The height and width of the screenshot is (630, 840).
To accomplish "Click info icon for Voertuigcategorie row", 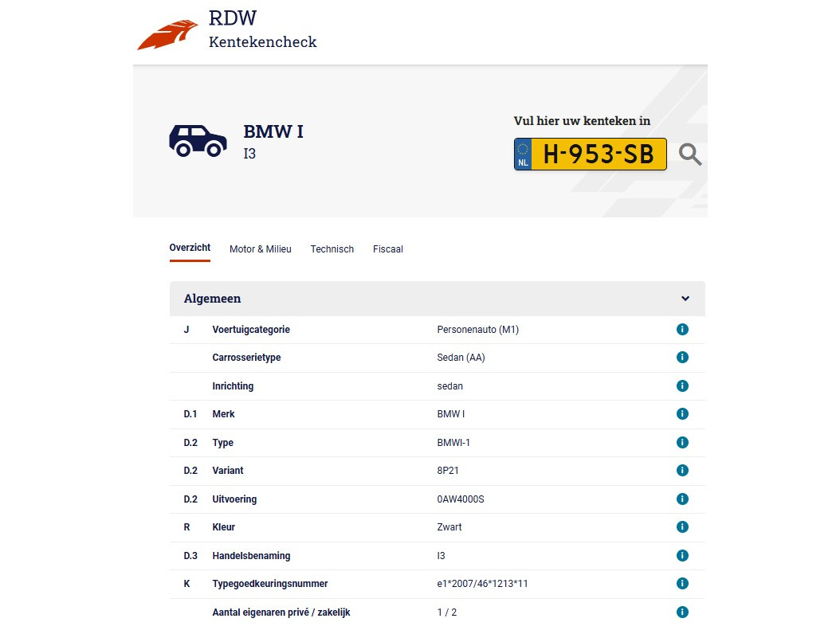I will tap(682, 330).
